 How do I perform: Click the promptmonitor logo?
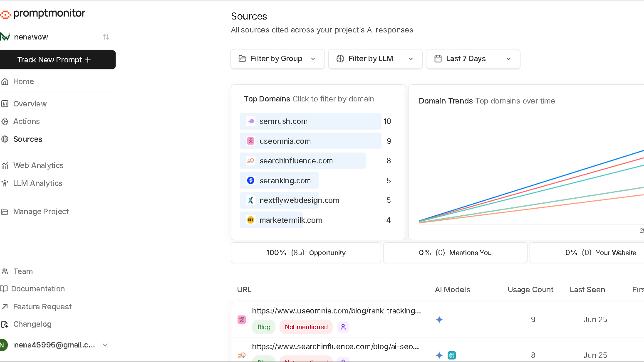[42, 14]
